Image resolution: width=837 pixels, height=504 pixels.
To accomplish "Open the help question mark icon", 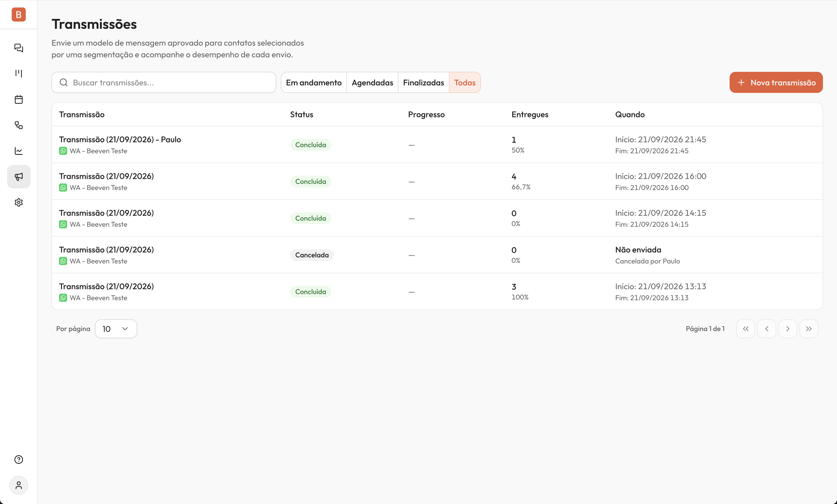I will tap(19, 460).
